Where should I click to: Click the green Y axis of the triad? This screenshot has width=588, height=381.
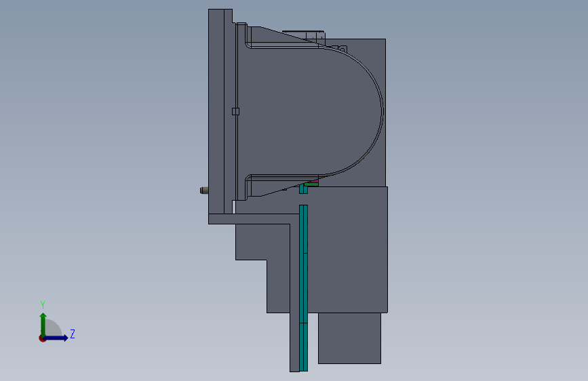43,324
